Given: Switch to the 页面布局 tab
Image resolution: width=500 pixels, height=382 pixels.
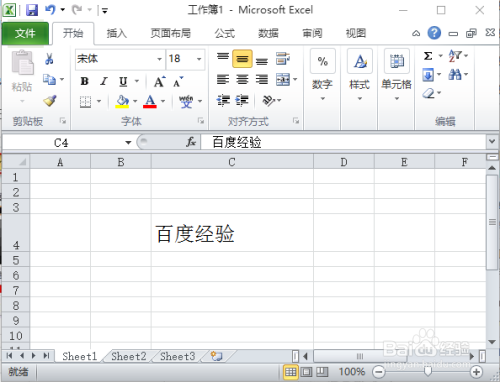Looking at the screenshot, I should 170,33.
